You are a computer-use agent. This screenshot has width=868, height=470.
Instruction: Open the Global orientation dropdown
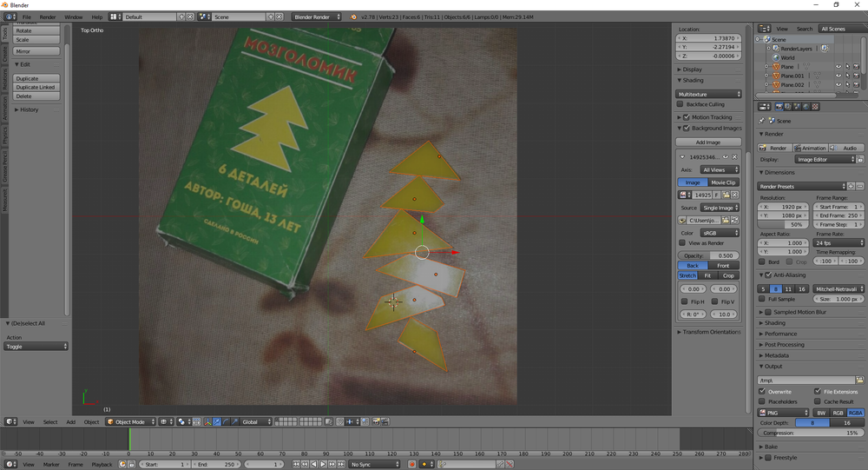click(256, 421)
